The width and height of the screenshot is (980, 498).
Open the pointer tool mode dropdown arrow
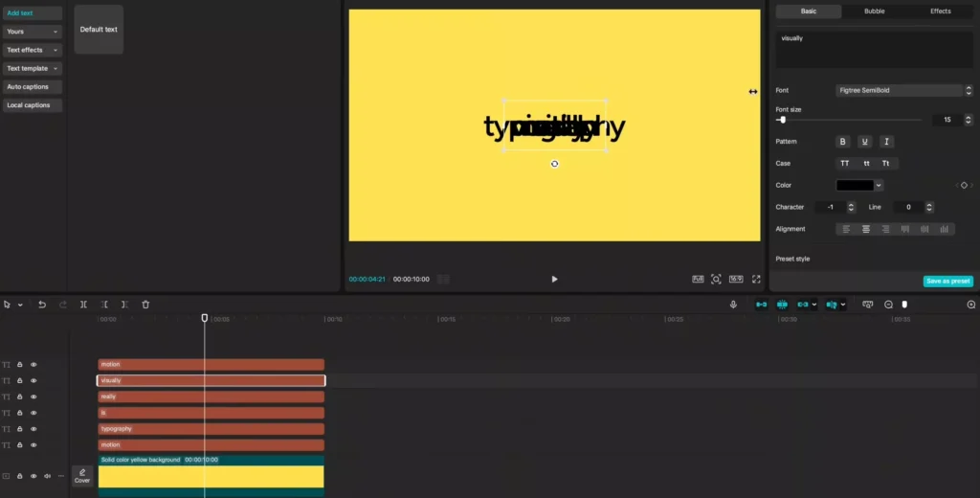(20, 305)
